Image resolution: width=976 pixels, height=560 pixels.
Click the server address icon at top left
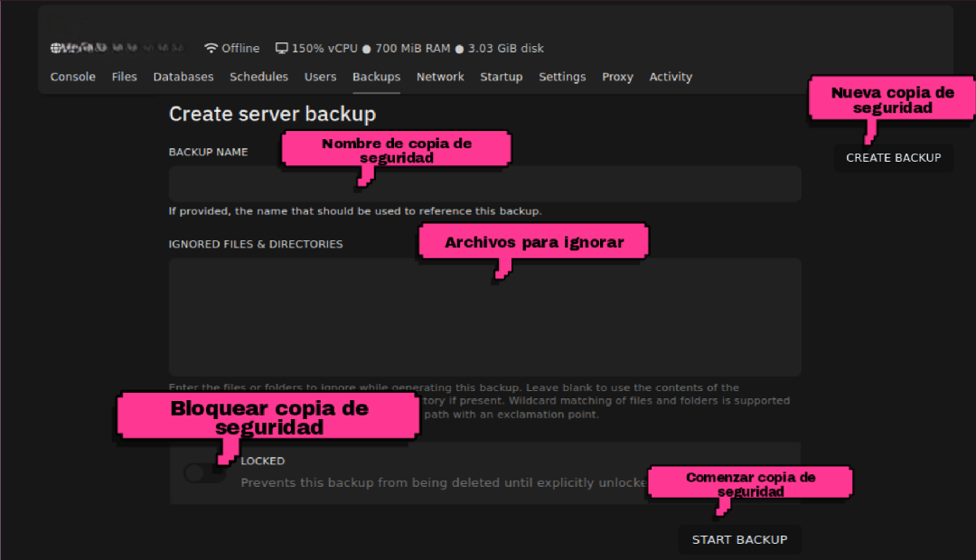[54, 48]
